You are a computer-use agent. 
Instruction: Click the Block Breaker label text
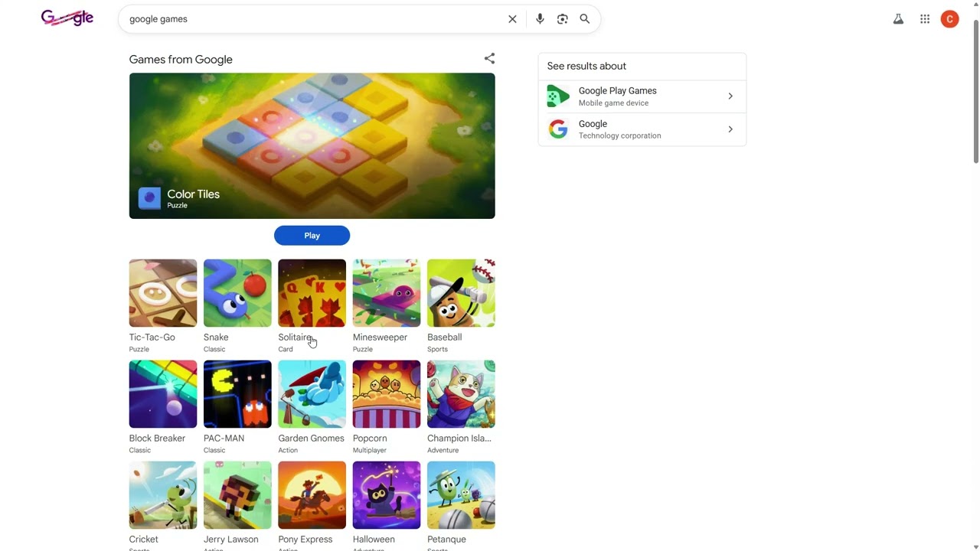pos(157,439)
